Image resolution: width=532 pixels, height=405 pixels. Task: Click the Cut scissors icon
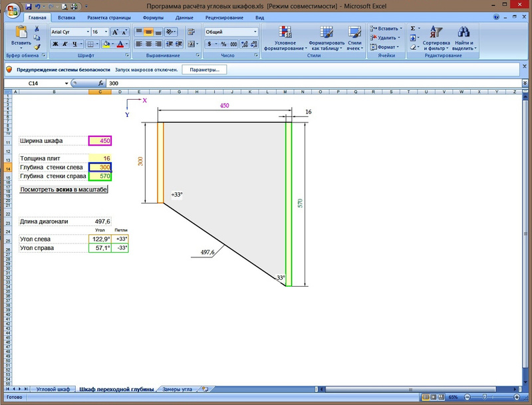tap(37, 29)
